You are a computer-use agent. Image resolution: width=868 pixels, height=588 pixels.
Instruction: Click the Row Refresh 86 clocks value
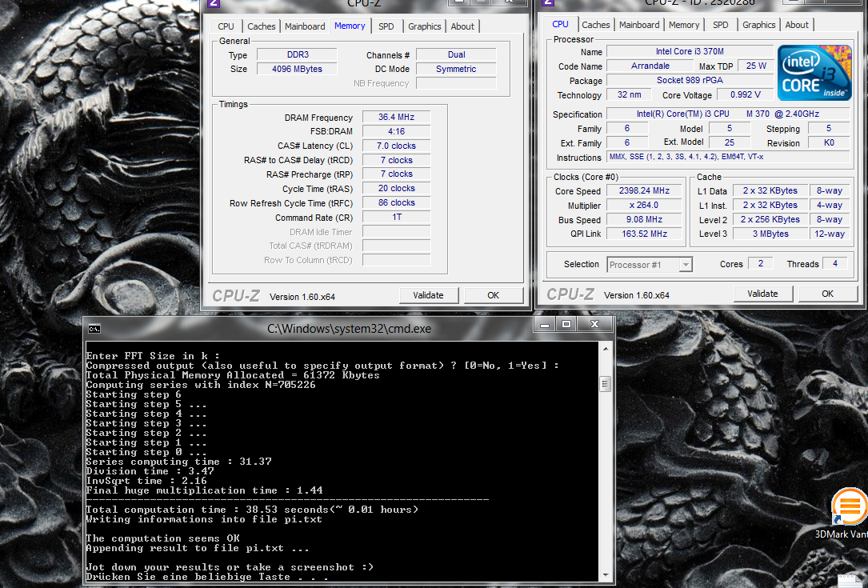(396, 202)
